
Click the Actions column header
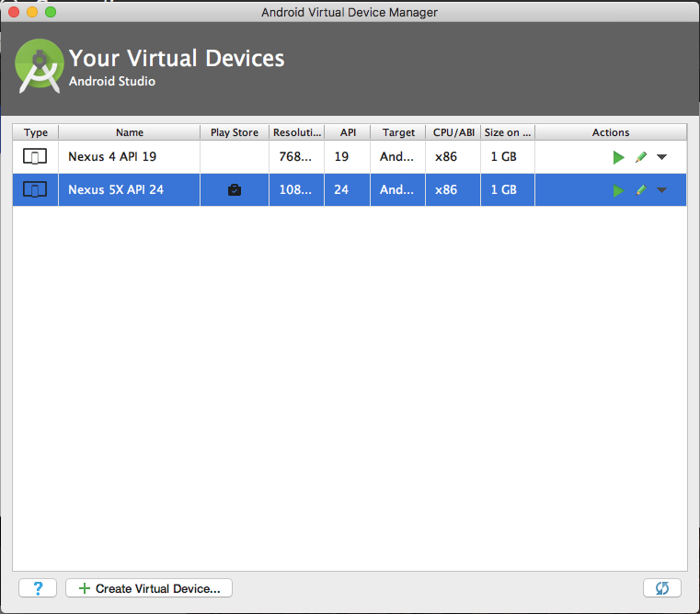click(x=611, y=132)
